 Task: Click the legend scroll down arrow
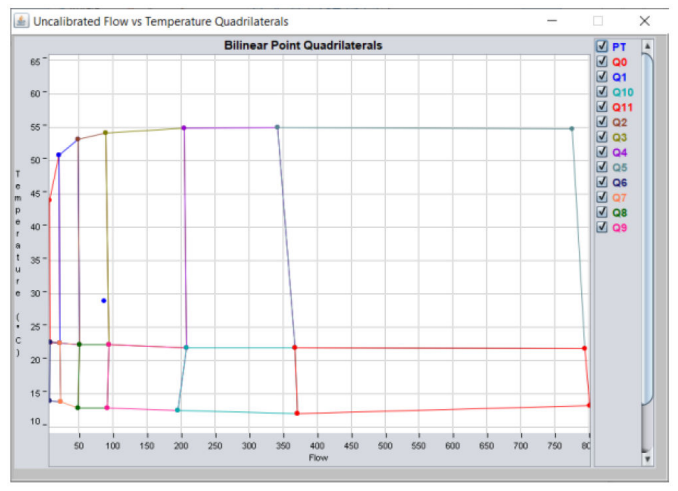[647, 459]
